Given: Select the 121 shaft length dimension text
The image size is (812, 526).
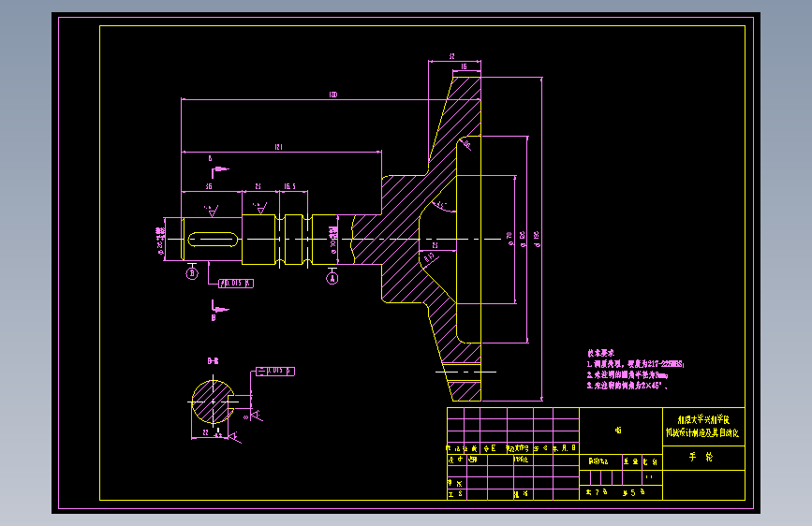Looking at the screenshot, I should click(278, 148).
